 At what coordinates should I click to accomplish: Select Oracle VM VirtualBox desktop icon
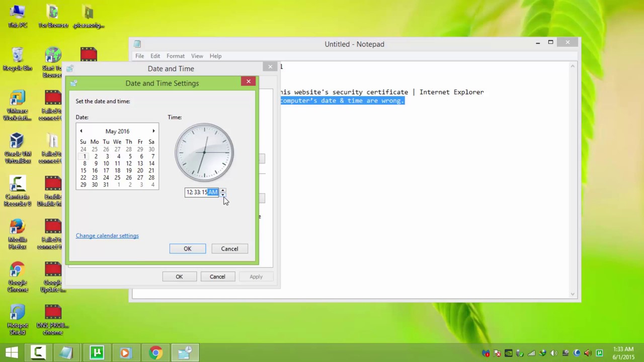(x=18, y=148)
